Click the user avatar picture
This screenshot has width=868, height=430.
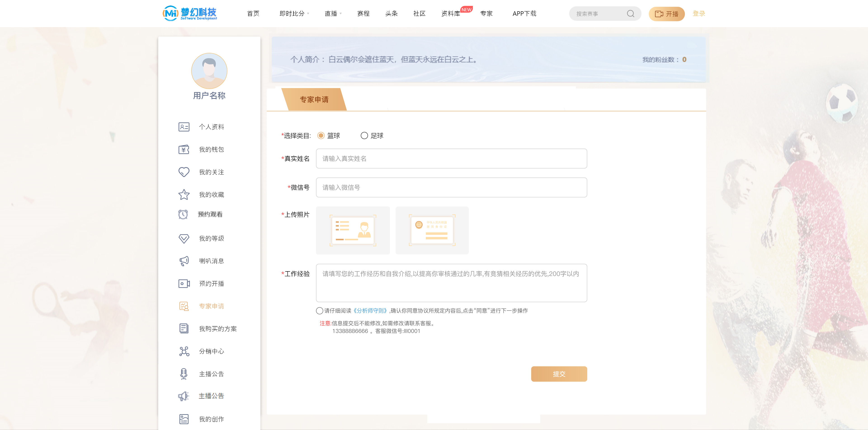click(x=209, y=71)
